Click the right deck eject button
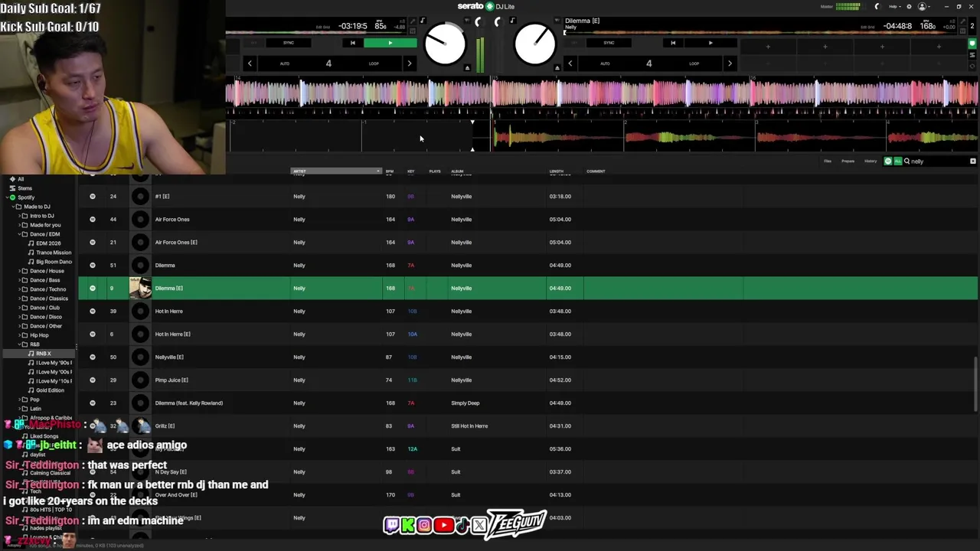Screen dimensions: 980x551 (x=557, y=67)
